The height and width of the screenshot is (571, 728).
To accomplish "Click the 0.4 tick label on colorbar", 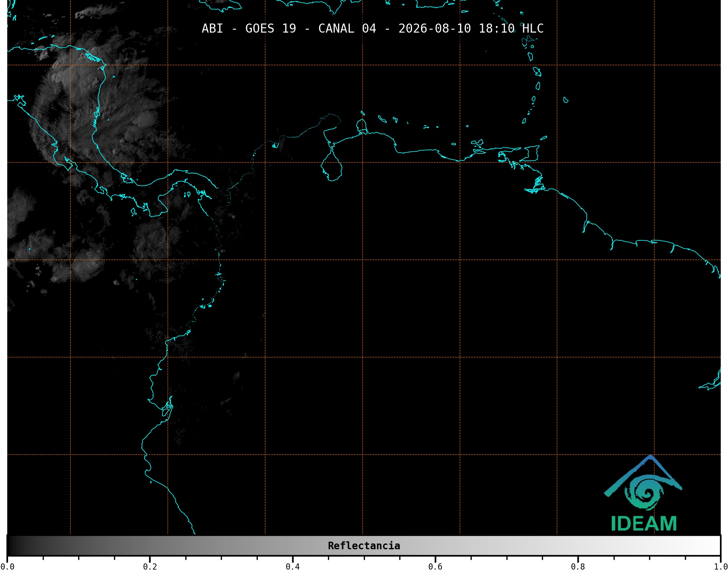I will [293, 567].
